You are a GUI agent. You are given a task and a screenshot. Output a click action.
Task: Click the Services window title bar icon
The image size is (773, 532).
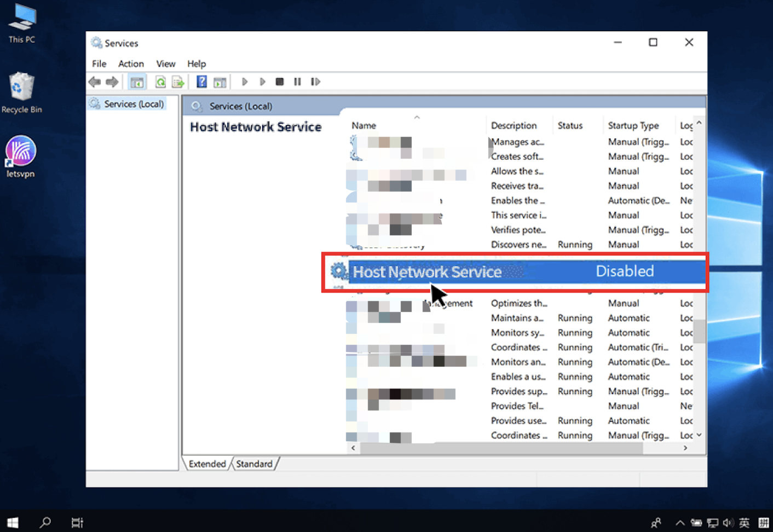pos(97,43)
